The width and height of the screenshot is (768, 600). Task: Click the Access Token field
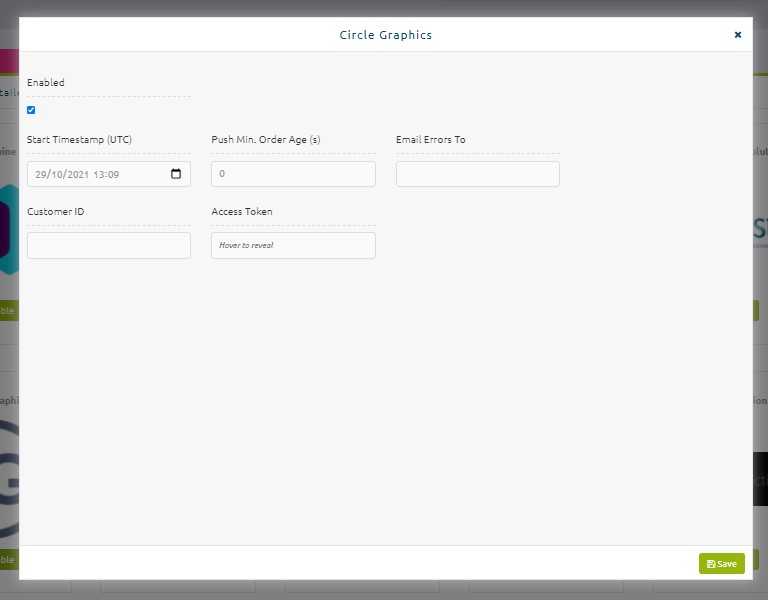tap(293, 245)
